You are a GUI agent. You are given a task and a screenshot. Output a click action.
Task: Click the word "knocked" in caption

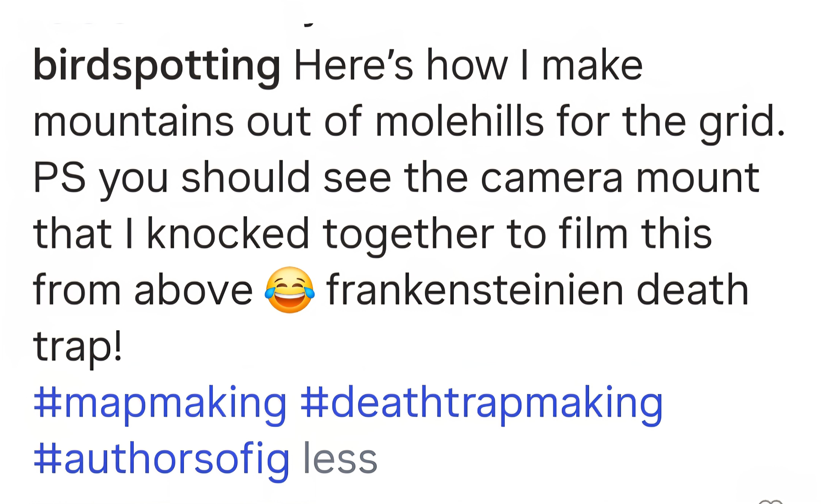228,234
